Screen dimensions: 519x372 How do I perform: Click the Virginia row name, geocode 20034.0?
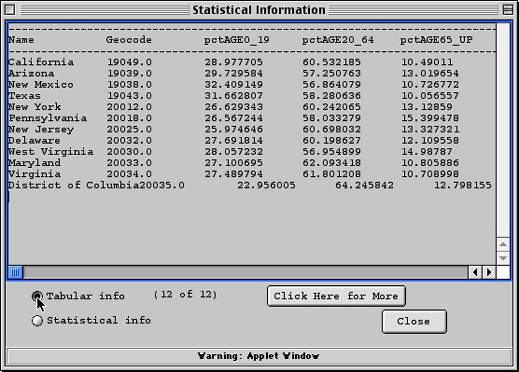click(x=34, y=174)
